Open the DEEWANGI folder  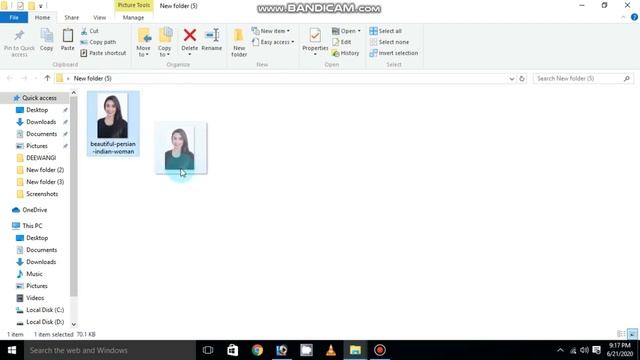click(41, 158)
